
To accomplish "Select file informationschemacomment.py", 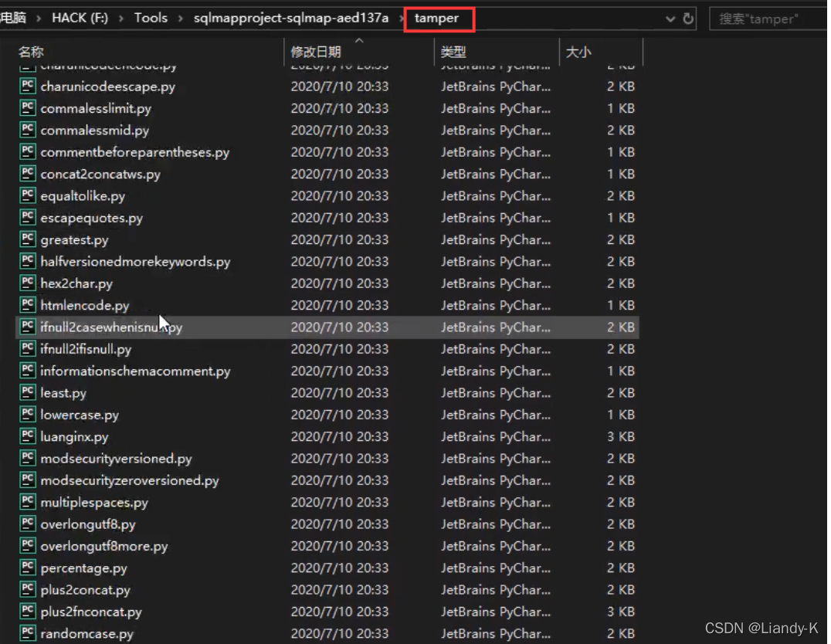I will [x=135, y=371].
